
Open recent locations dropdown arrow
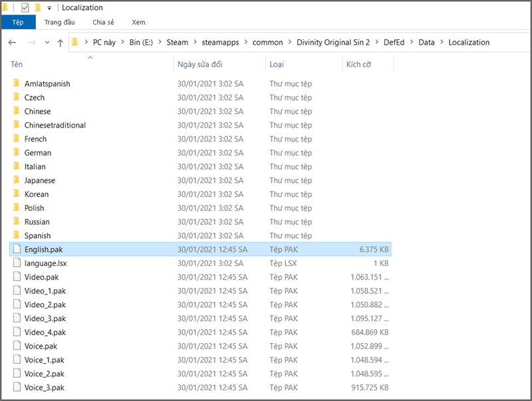click(x=47, y=43)
